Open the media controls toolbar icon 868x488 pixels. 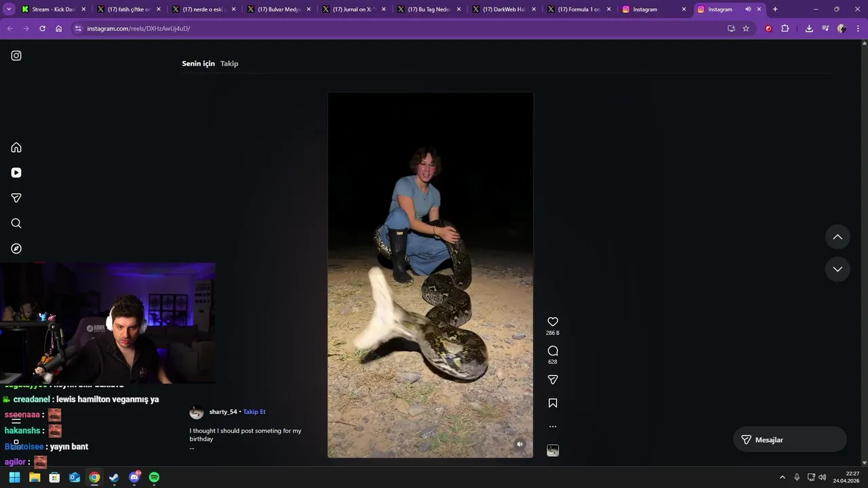825,28
